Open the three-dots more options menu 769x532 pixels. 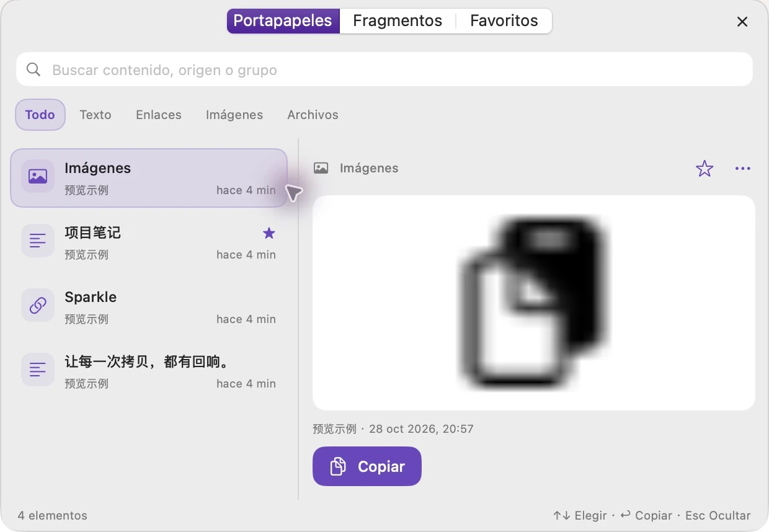coord(742,168)
